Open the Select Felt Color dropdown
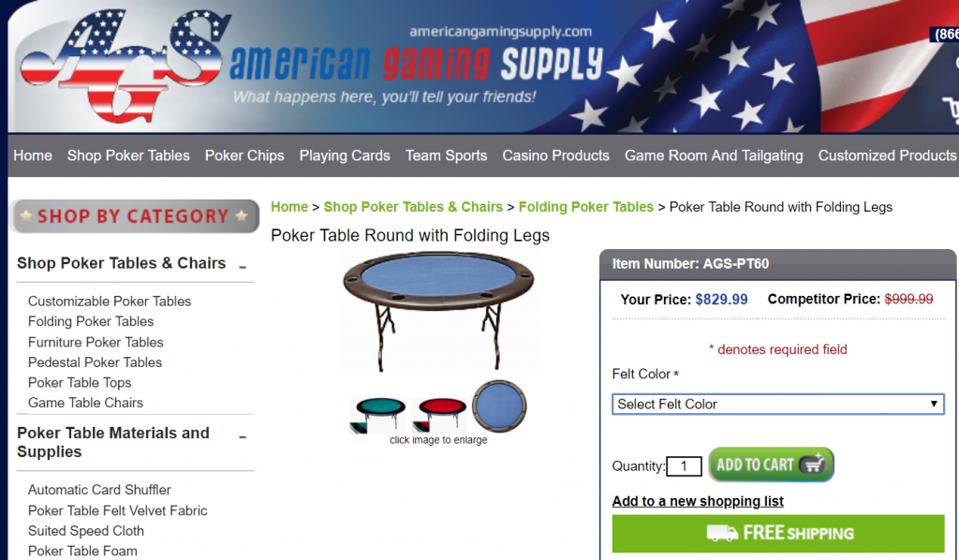 [778, 405]
